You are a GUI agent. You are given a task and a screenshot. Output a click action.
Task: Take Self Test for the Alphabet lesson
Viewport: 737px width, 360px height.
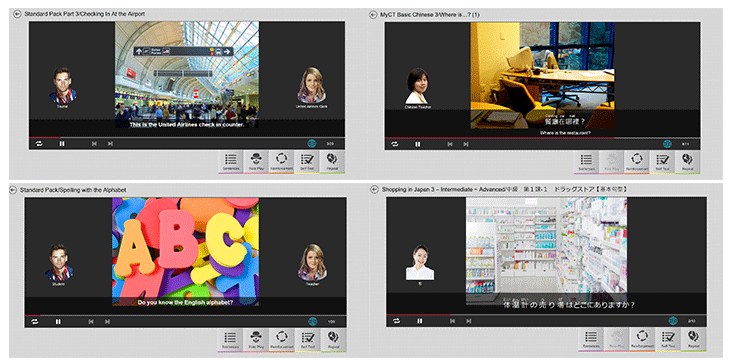(x=306, y=340)
